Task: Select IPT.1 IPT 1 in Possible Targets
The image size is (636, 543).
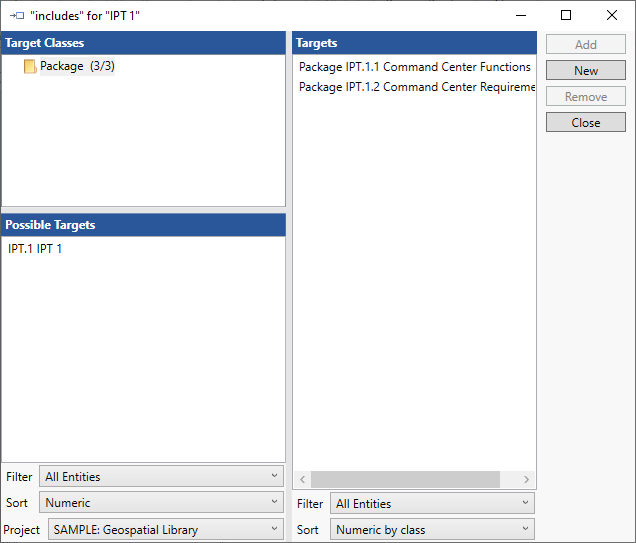Action: coord(35,249)
